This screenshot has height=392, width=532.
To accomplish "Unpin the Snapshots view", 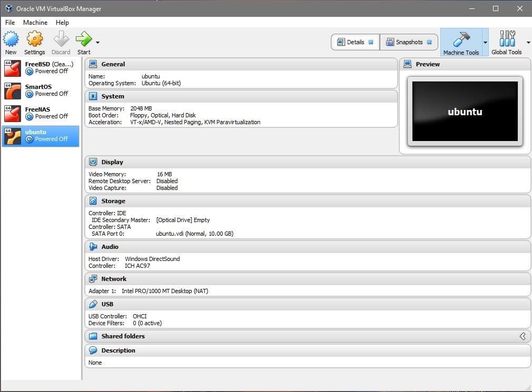I will (429, 42).
